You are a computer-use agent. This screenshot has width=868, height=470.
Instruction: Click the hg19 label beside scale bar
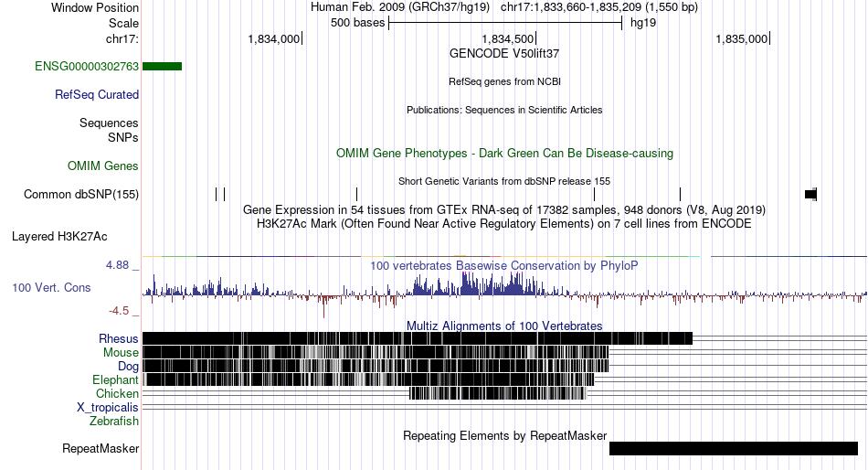click(643, 23)
